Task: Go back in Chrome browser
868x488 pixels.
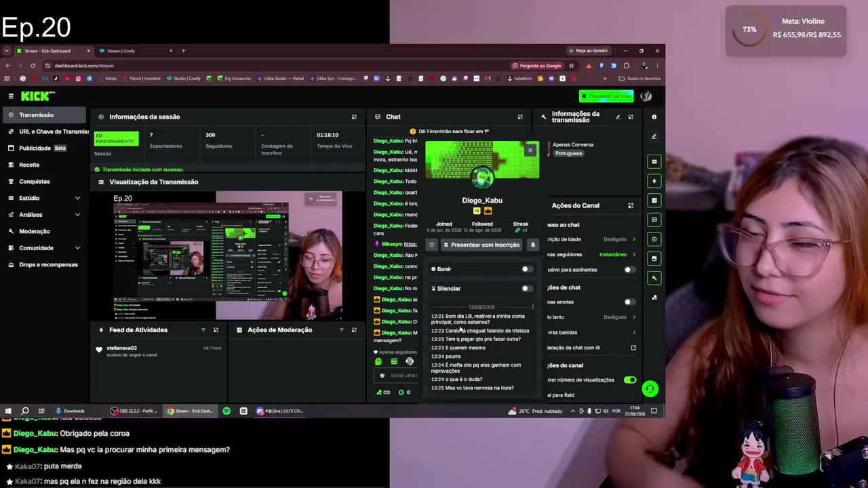Action: point(8,66)
